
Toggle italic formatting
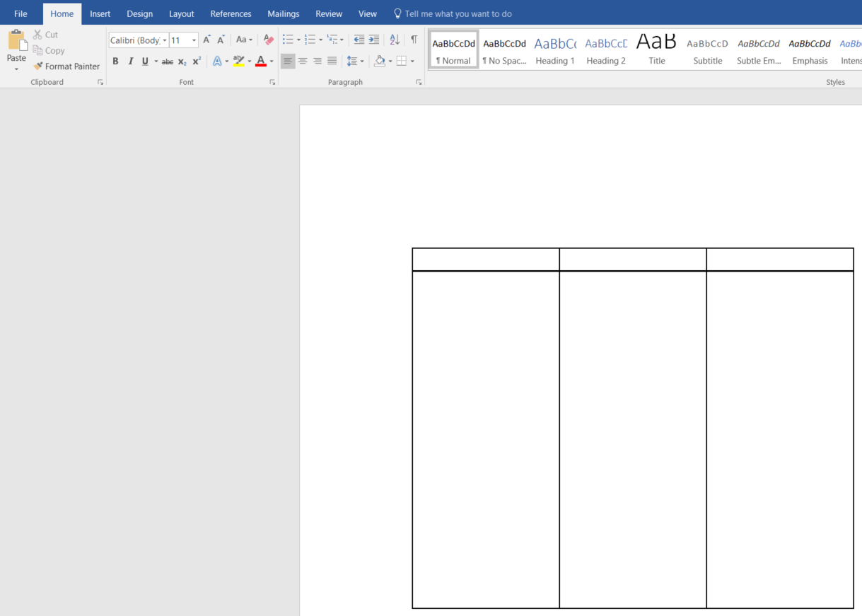pos(130,62)
